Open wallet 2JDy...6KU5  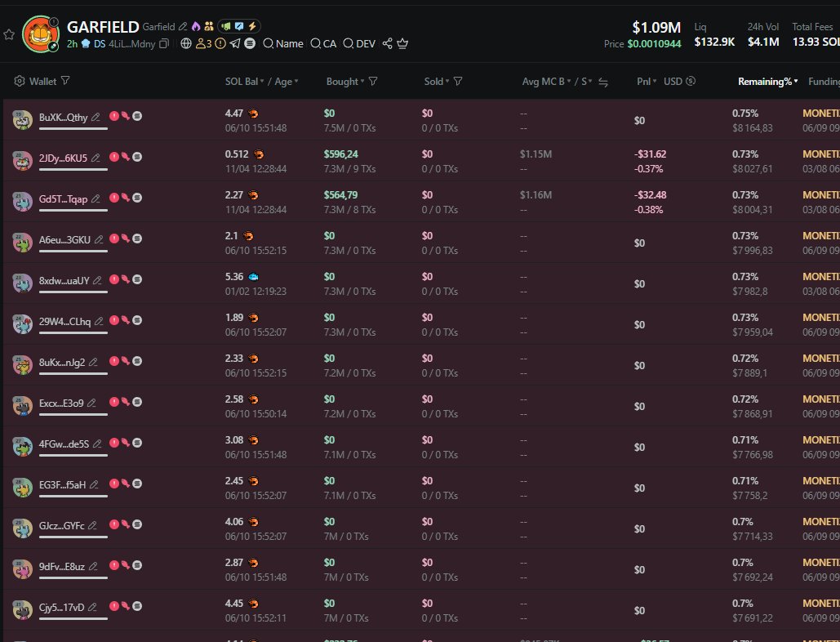[63, 158]
